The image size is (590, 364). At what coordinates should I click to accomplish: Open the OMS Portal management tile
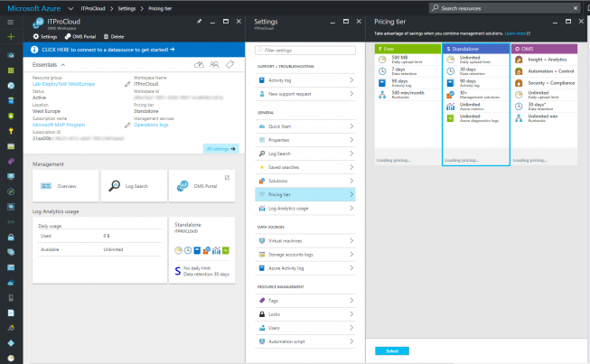tap(202, 186)
